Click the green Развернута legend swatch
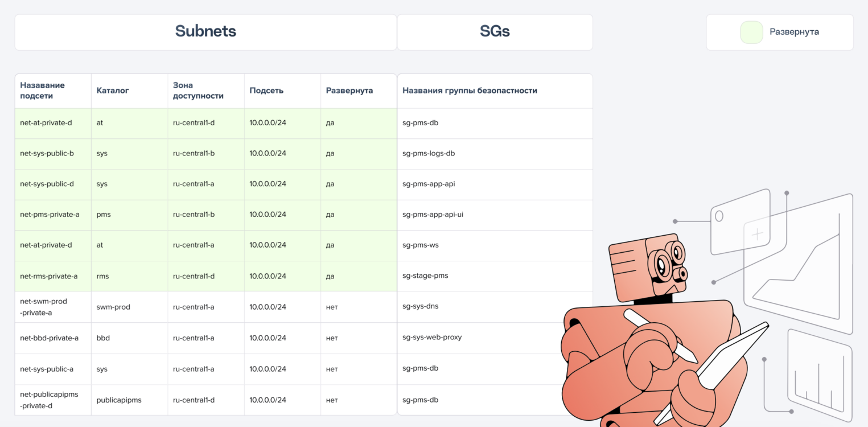The image size is (868, 427). click(751, 32)
